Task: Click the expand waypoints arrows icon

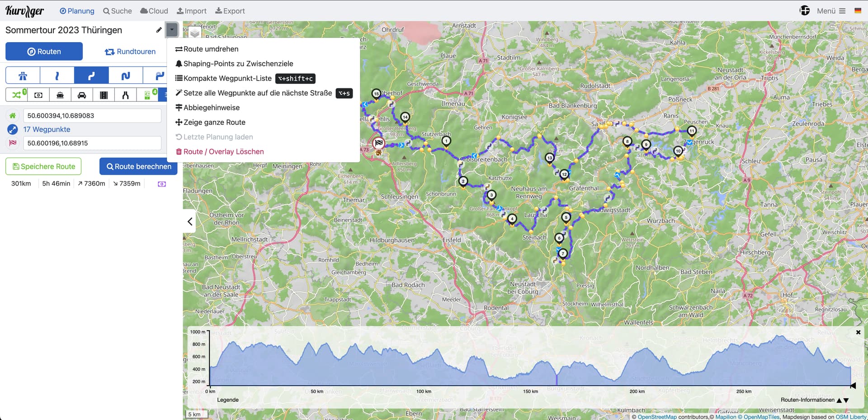Action: pos(13,129)
